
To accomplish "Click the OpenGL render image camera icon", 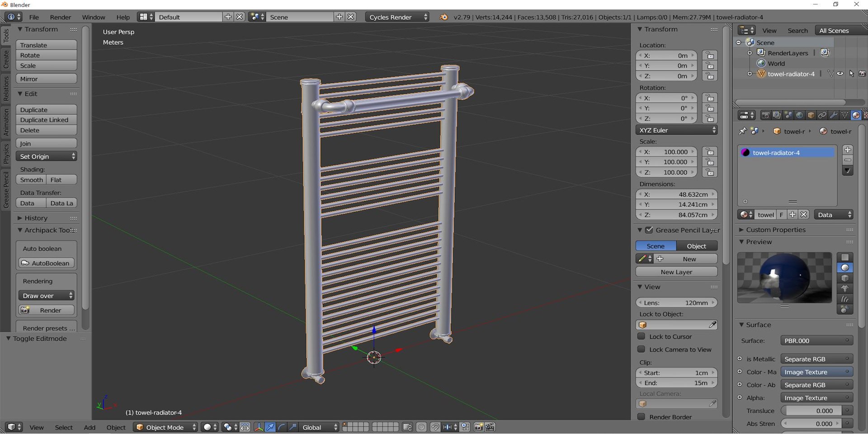I will [x=478, y=427].
